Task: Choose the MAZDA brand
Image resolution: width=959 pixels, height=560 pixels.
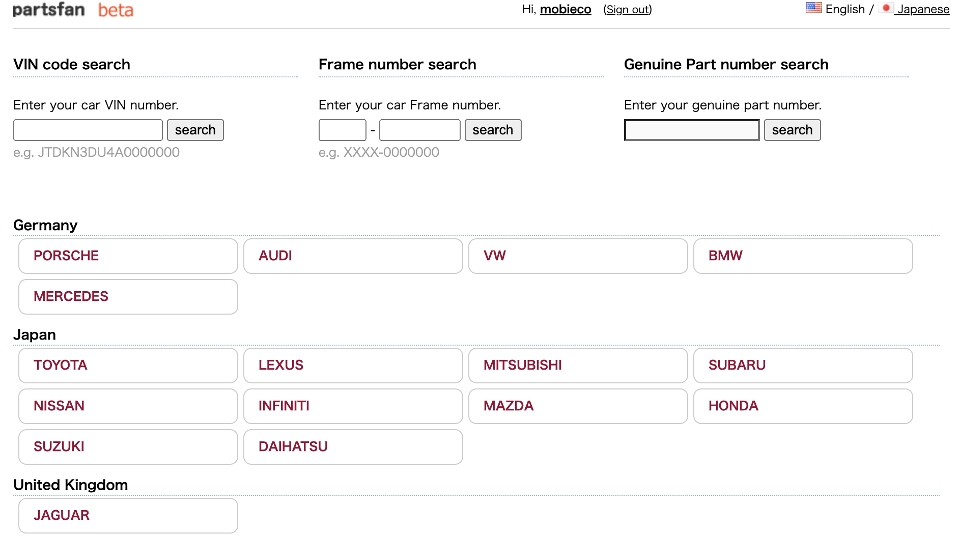Action: pyautogui.click(x=578, y=406)
